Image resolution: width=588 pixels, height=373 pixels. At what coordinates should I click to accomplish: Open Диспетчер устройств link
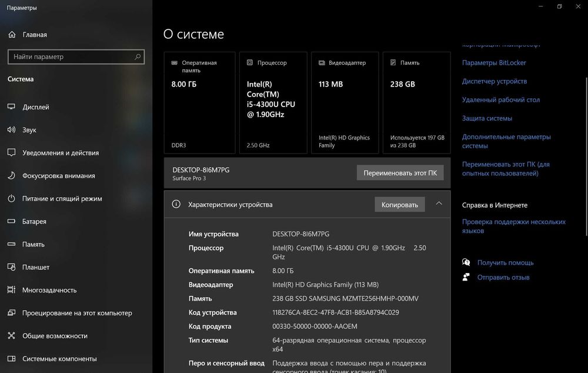[495, 81]
